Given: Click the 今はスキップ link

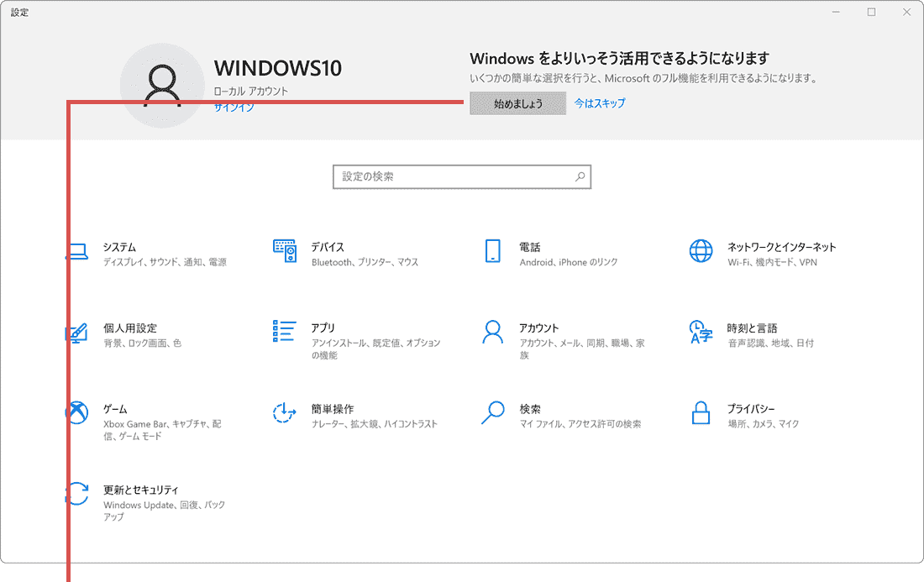Looking at the screenshot, I should (x=601, y=102).
